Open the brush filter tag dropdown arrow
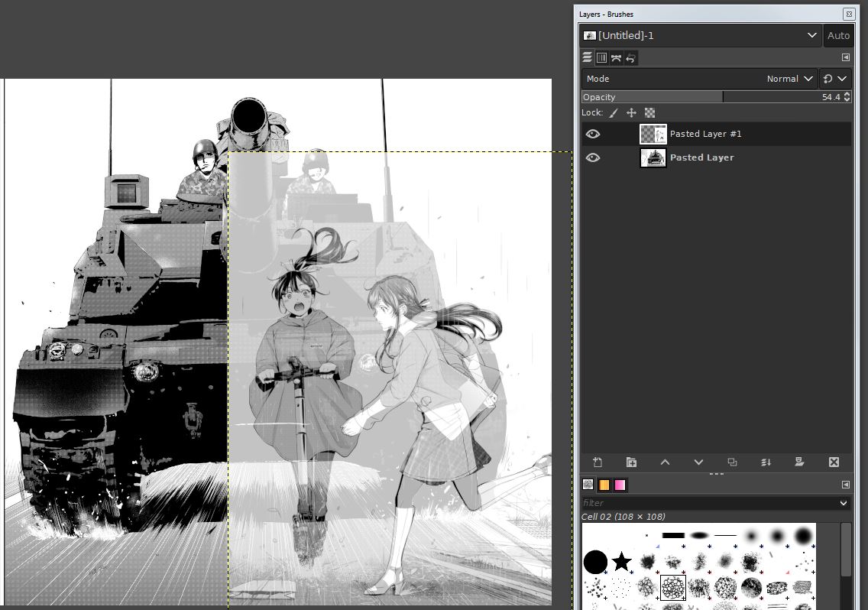This screenshot has height=610, width=868. [844, 503]
